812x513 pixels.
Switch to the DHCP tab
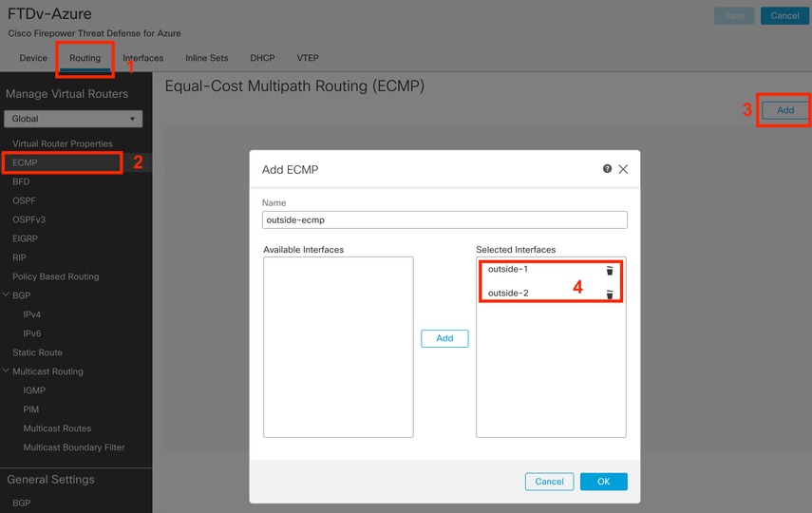(x=262, y=58)
